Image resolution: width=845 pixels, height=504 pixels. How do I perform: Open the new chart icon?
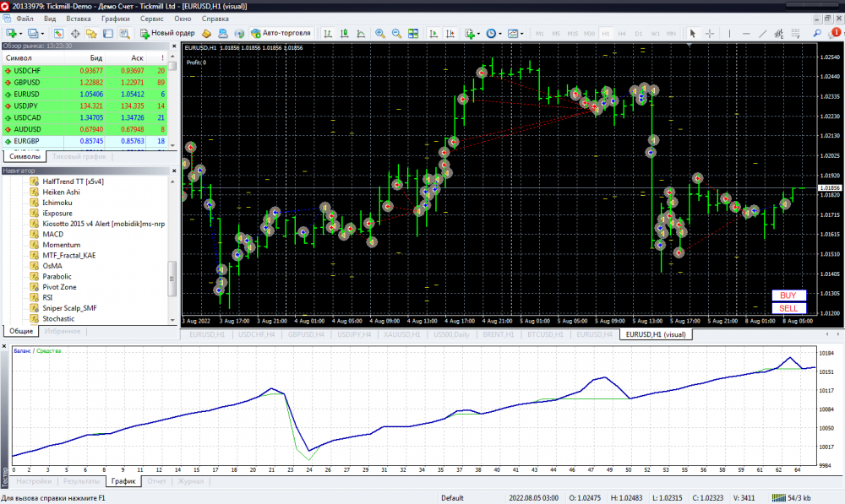tap(11, 34)
